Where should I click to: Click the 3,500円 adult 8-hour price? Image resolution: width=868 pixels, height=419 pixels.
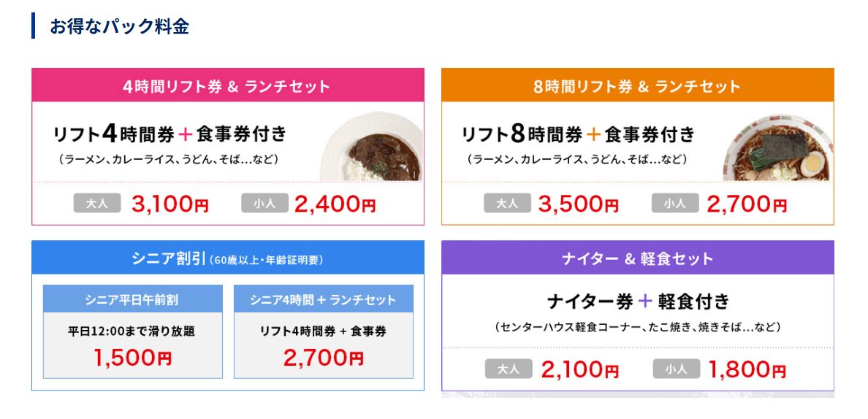pos(578,204)
